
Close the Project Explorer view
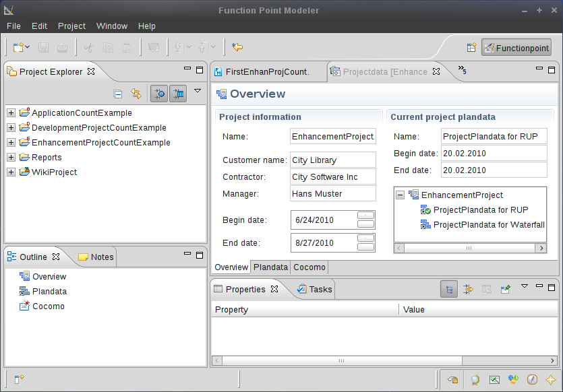[x=91, y=71]
